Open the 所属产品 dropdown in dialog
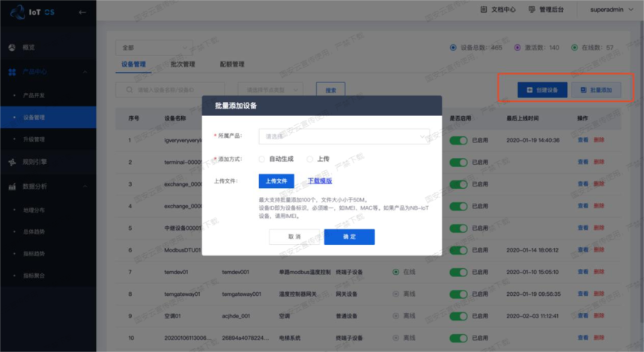Image resolution: width=644 pixels, height=352 pixels. coord(344,136)
